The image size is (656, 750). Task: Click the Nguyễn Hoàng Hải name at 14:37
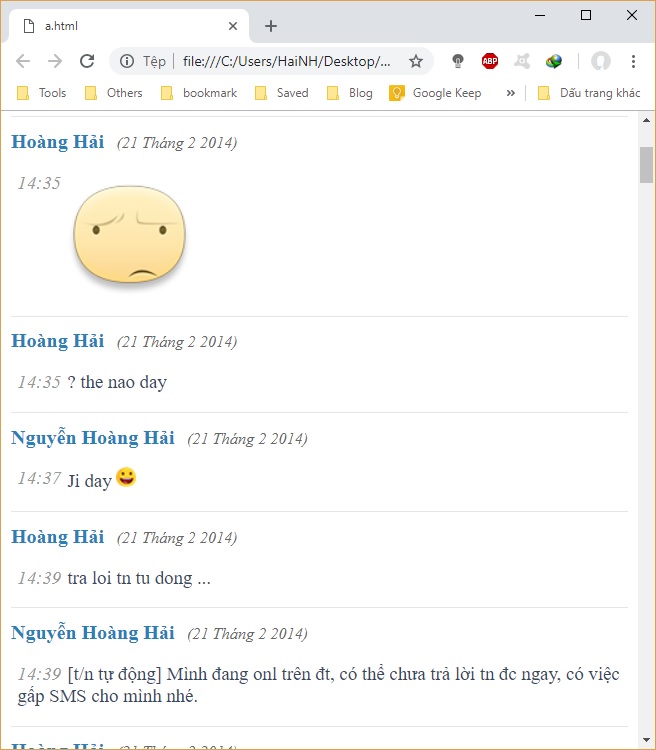pos(93,438)
